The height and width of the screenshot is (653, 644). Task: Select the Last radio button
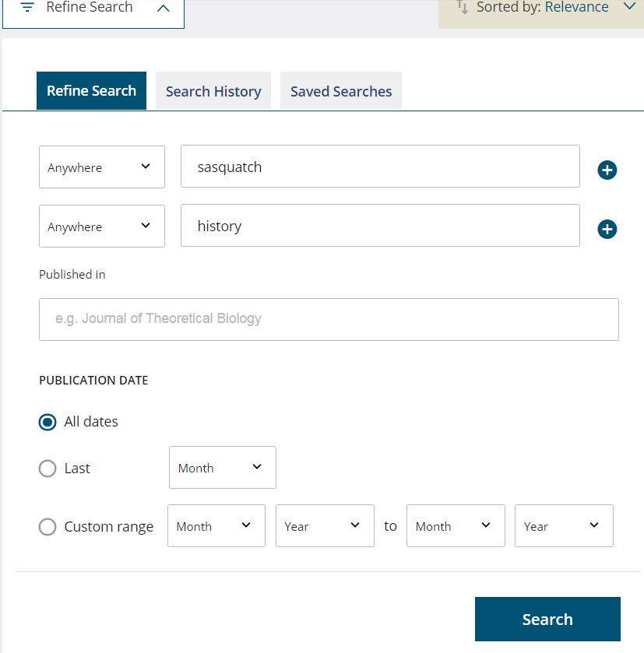pos(48,469)
